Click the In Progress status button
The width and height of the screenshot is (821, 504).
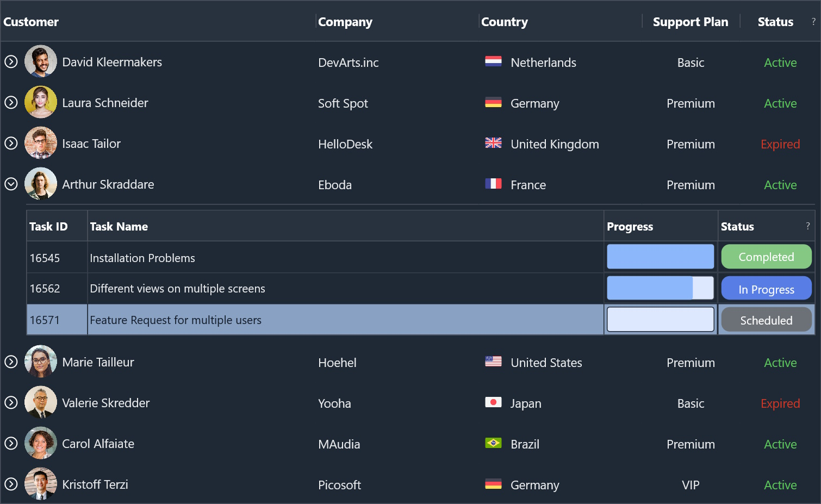(x=766, y=289)
